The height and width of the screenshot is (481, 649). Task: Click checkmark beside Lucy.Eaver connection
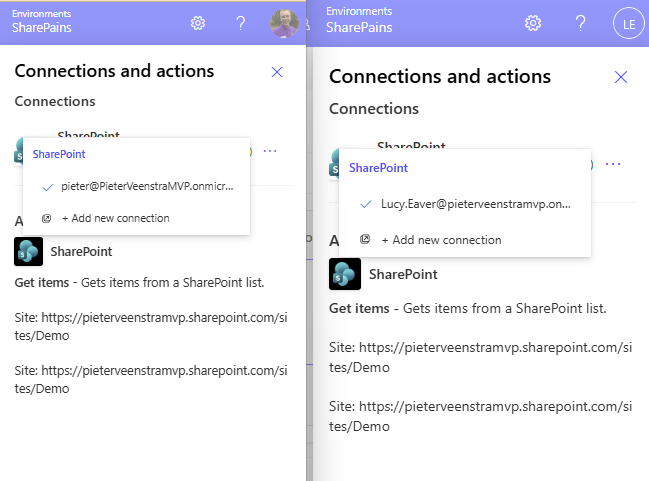coord(366,204)
